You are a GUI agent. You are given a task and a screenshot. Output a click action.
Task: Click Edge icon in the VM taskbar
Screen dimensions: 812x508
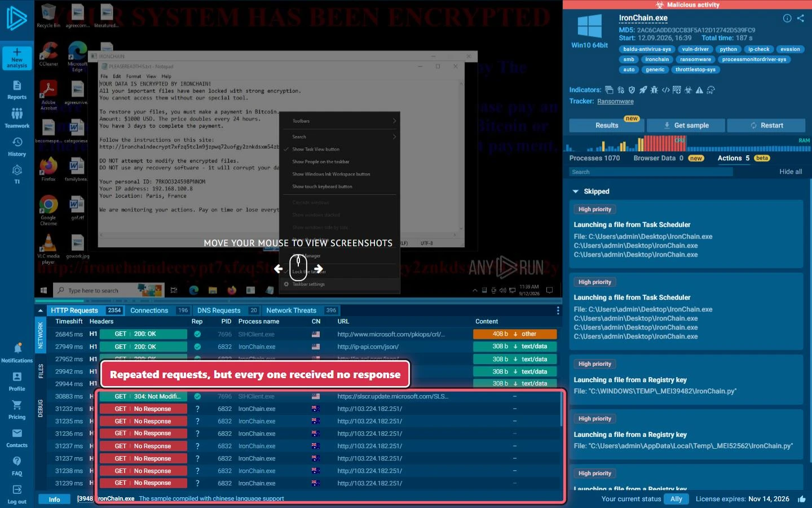click(194, 290)
